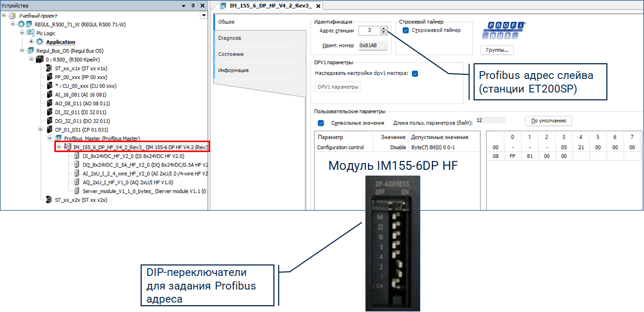Expand the Application tree node
Viewport: 644px width, 312px height.
point(31,42)
